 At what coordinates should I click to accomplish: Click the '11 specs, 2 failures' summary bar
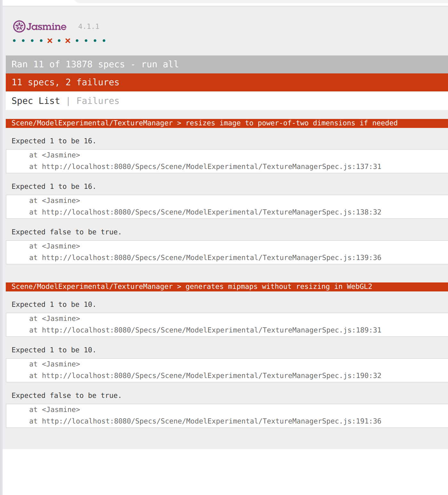227,82
